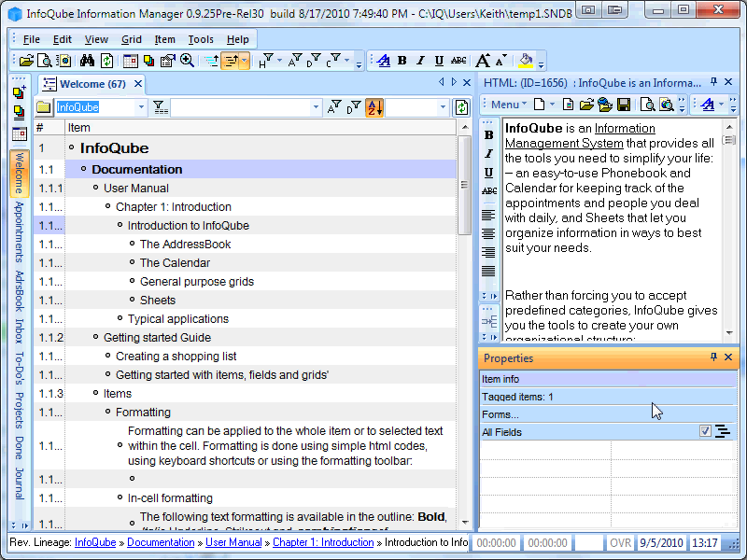
Task: Click the grid refresh icon at the right of the filter bar
Action: (x=461, y=107)
